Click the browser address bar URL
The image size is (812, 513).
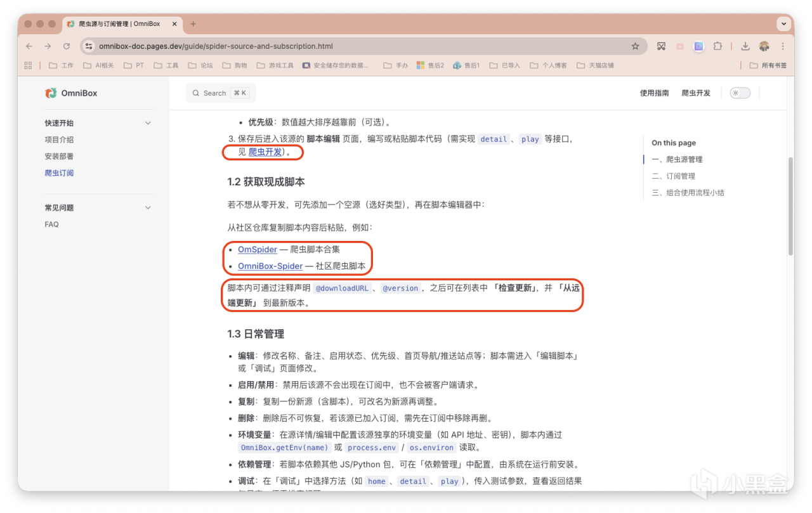pos(216,46)
